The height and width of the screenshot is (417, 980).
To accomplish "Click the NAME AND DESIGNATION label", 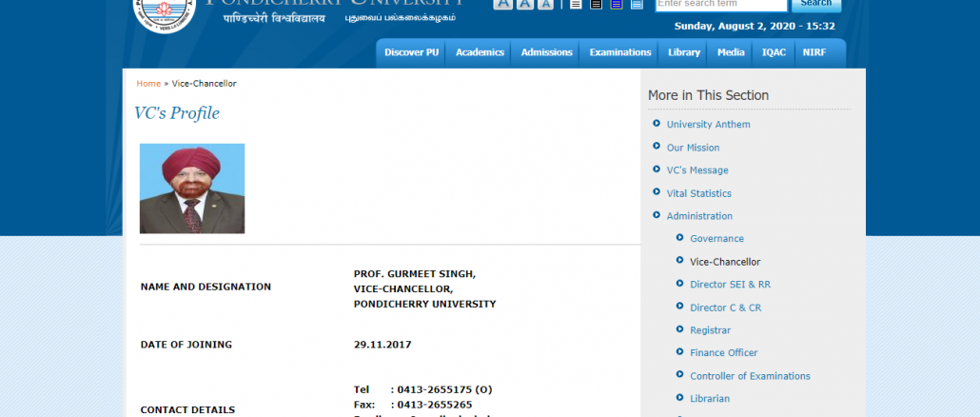I will [x=206, y=287].
